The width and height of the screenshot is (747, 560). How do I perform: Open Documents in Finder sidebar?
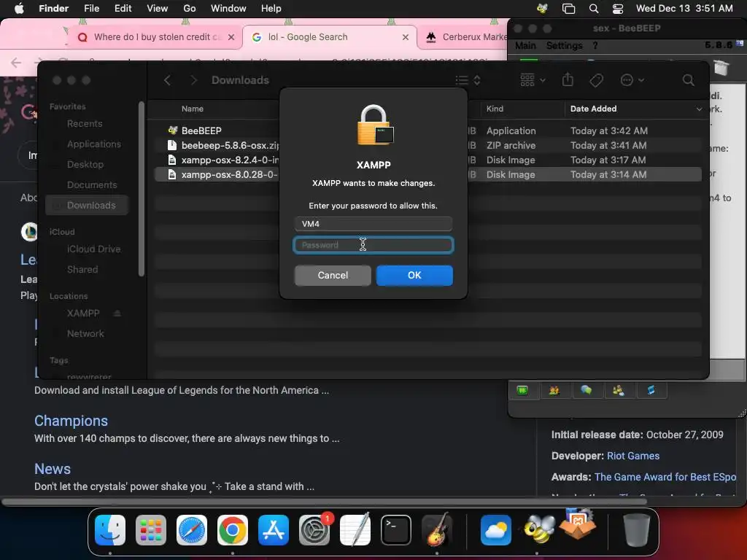91,184
